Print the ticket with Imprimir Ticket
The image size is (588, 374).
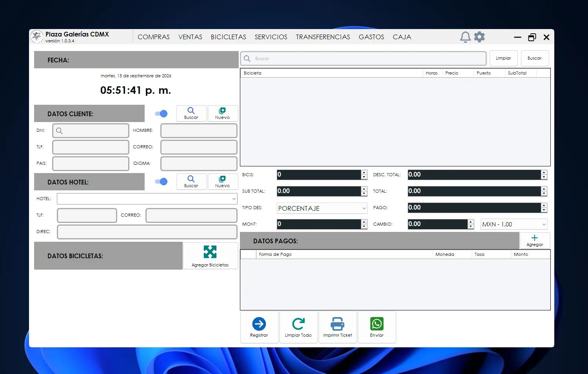tap(338, 327)
